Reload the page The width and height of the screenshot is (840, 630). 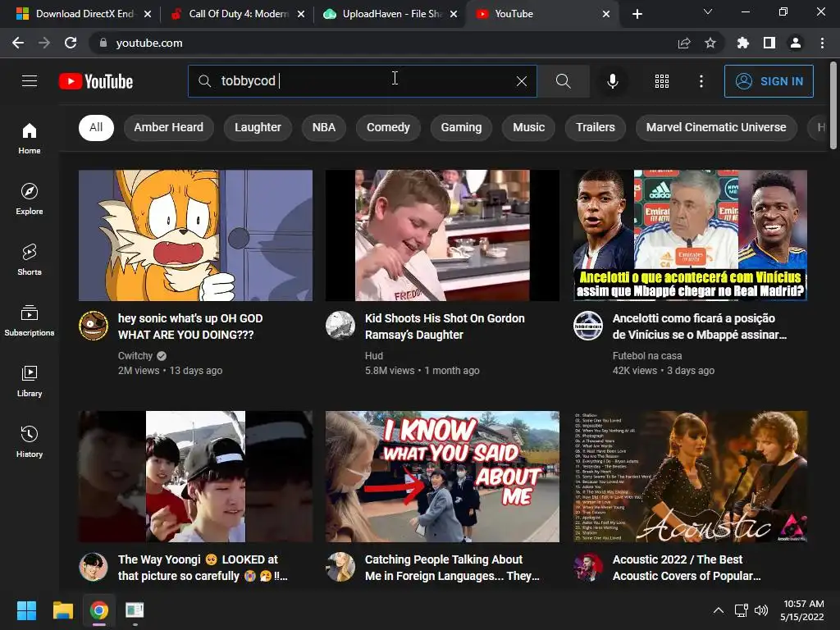[71, 43]
